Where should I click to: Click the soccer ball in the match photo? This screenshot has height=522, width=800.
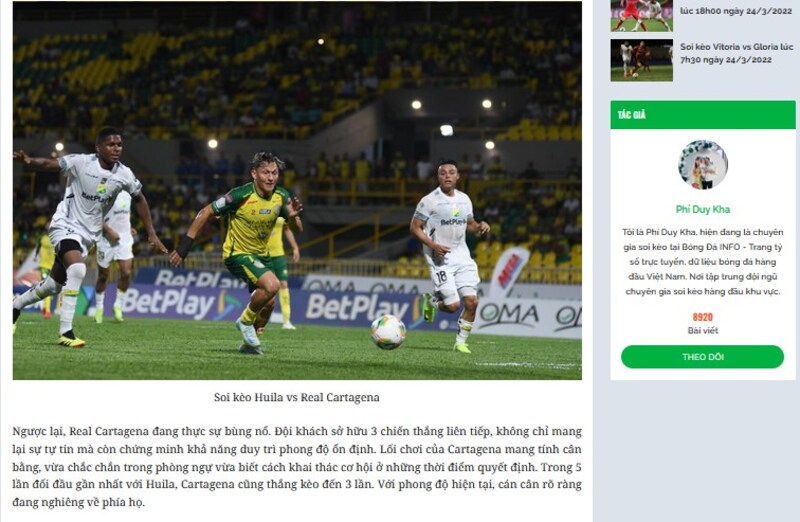click(x=388, y=332)
